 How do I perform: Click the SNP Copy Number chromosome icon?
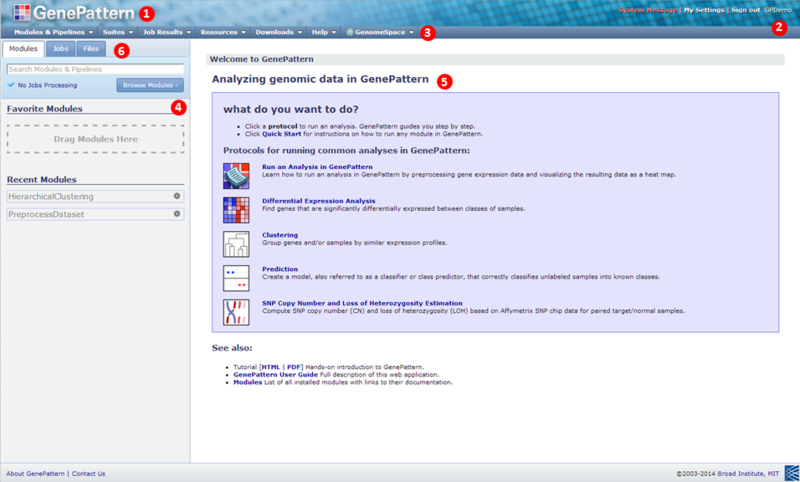[236, 312]
